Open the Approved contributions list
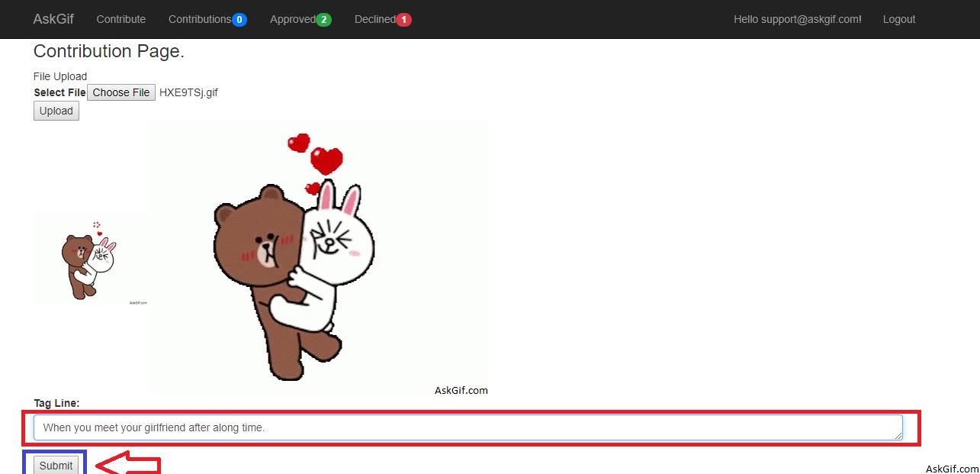Image resolution: width=980 pixels, height=474 pixels. (x=300, y=19)
